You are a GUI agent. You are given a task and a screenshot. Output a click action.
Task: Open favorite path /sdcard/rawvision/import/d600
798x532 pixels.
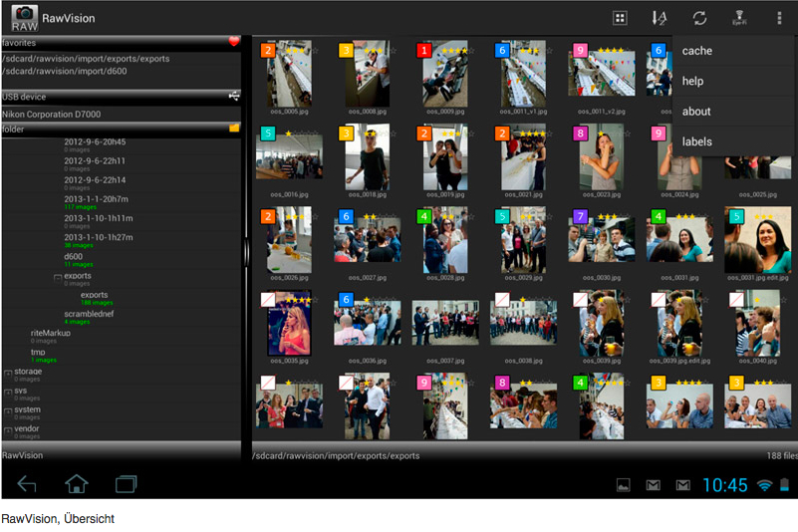(65, 72)
